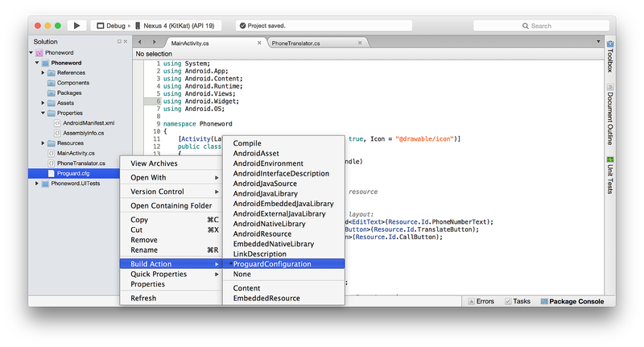Open the Open With submenu

pos(171,177)
